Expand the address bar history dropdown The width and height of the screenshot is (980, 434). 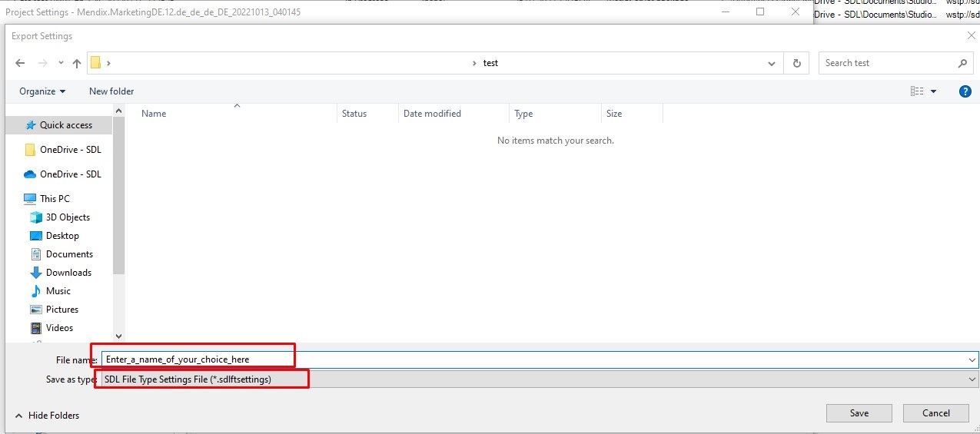coord(772,63)
